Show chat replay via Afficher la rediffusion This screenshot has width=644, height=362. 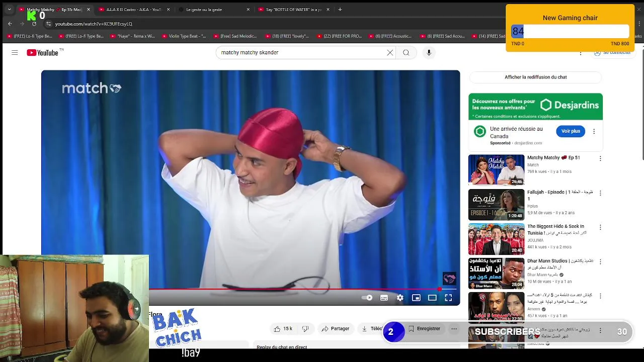535,77
